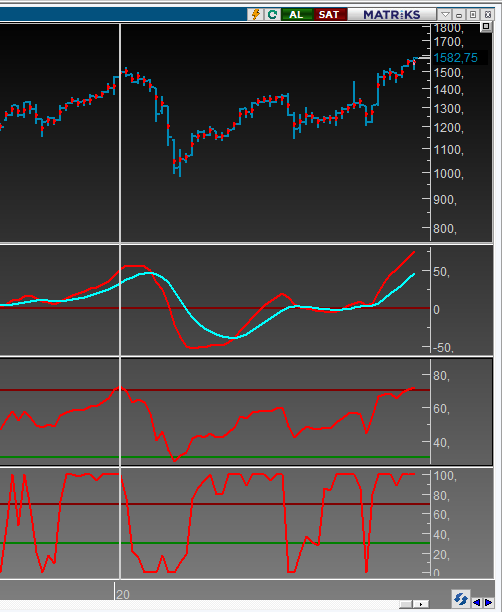Click the orange lightning bolt icon
The height and width of the screenshot is (612, 502).
tap(256, 14)
